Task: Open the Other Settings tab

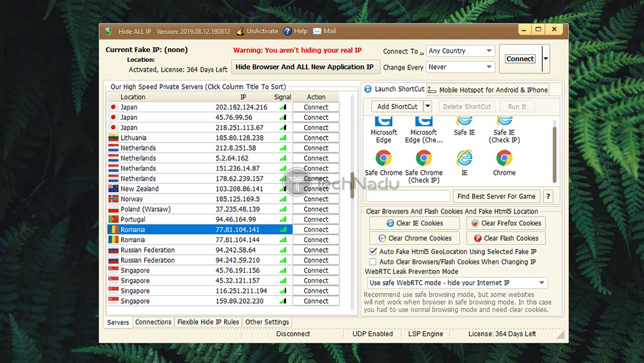Action: point(267,322)
